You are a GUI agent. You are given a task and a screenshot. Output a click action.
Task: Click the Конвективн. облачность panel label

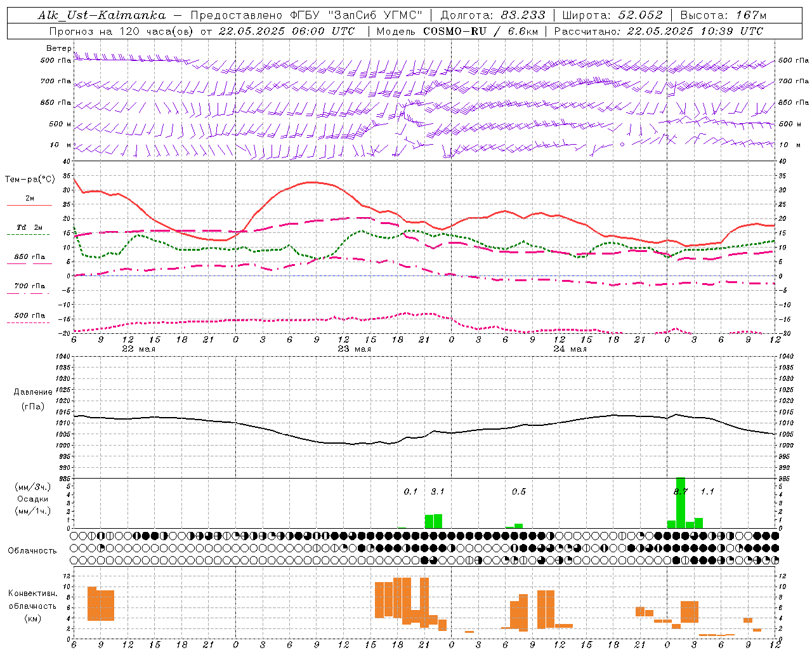[32, 599]
